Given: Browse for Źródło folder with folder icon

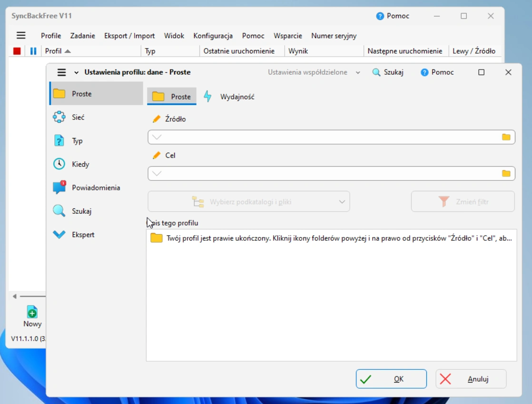Looking at the screenshot, I should pos(506,137).
